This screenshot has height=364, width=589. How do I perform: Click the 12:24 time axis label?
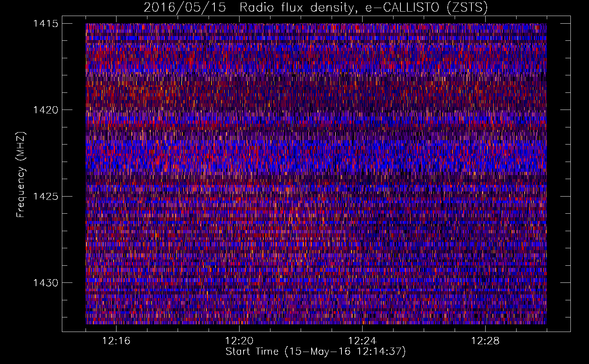point(362,341)
